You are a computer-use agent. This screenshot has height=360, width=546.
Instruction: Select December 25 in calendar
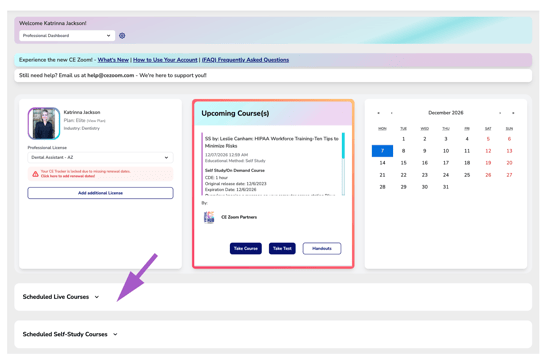point(467,175)
